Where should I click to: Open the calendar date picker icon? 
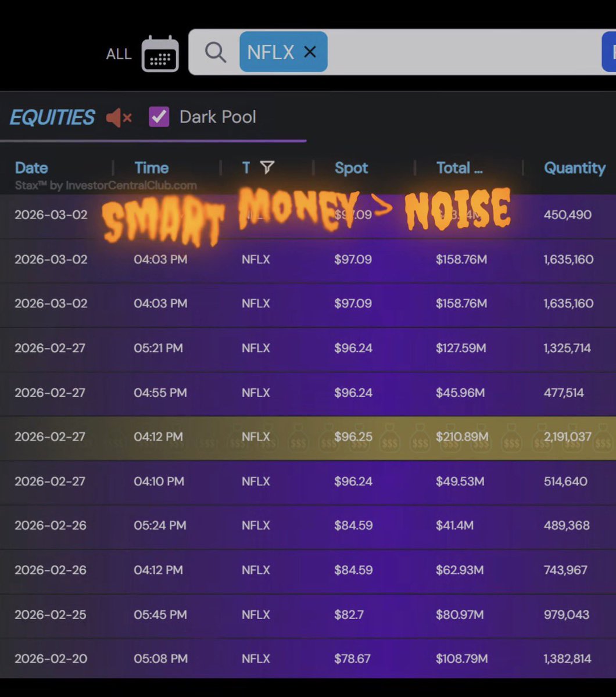coord(160,53)
